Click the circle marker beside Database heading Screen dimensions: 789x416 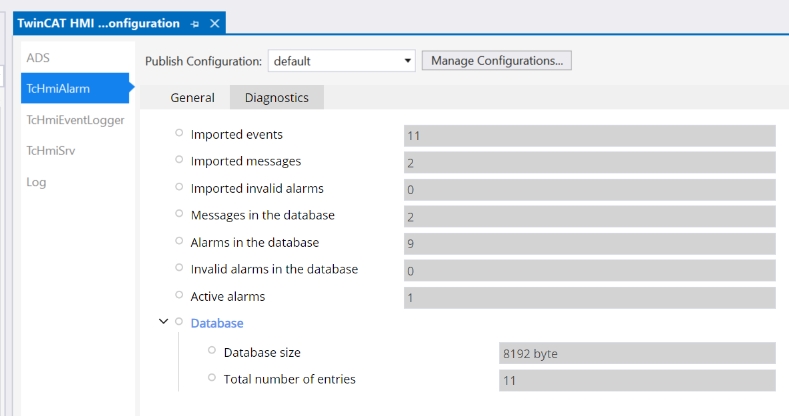[179, 321]
